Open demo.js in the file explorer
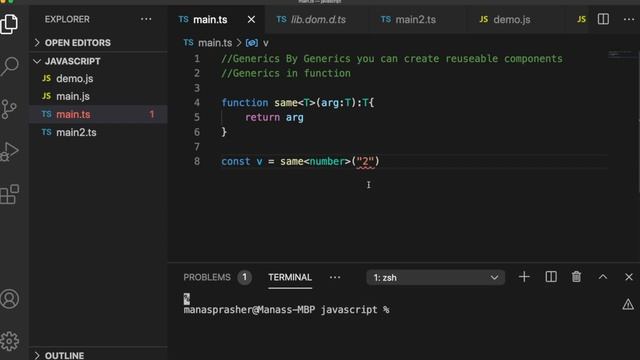This screenshot has height=360, width=640. (98, 78)
